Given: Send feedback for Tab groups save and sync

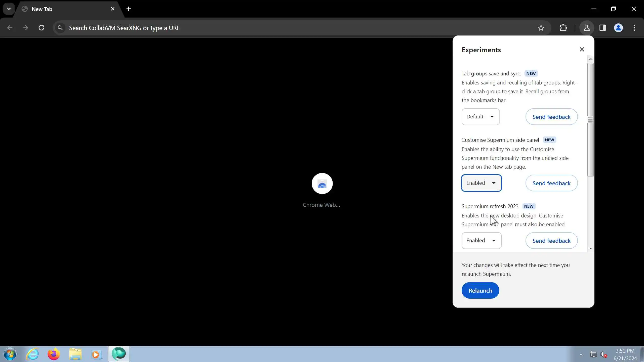Looking at the screenshot, I should click(x=551, y=117).
